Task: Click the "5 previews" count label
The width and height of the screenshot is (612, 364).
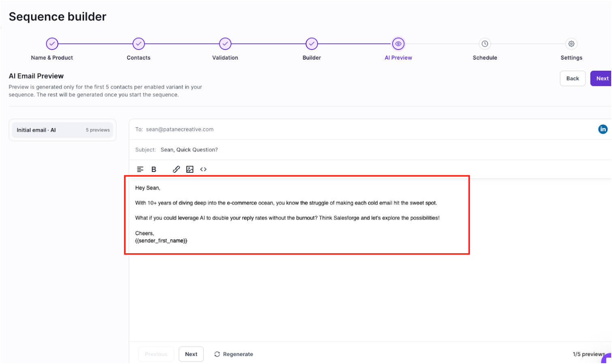Action: coord(98,130)
